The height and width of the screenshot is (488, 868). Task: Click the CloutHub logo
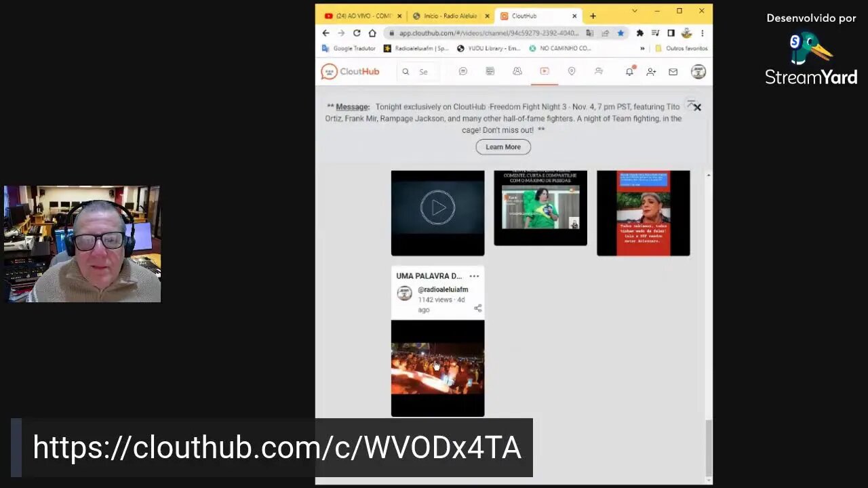350,71
